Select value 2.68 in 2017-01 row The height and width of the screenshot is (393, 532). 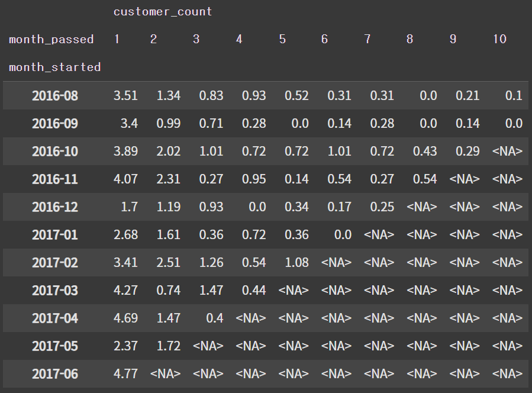click(125, 235)
